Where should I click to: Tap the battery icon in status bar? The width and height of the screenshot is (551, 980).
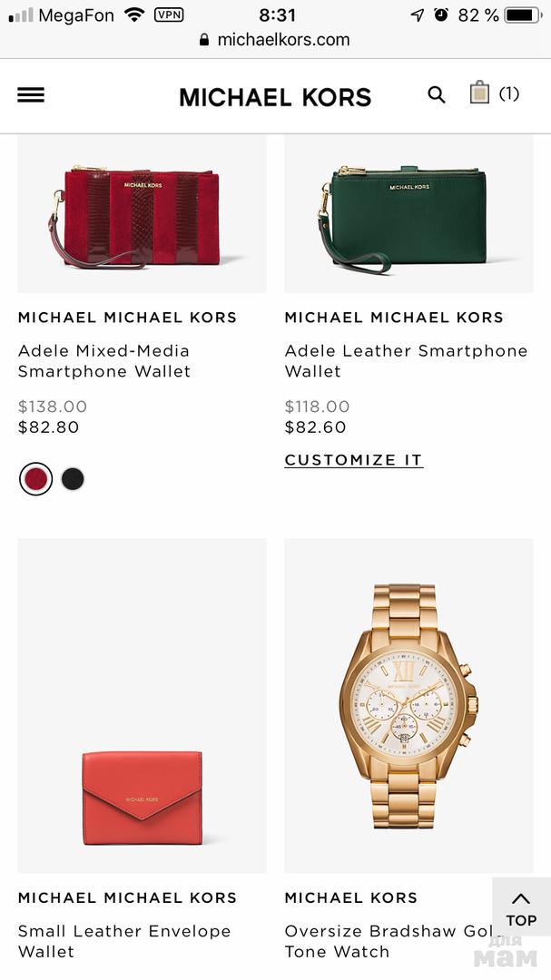524,15
